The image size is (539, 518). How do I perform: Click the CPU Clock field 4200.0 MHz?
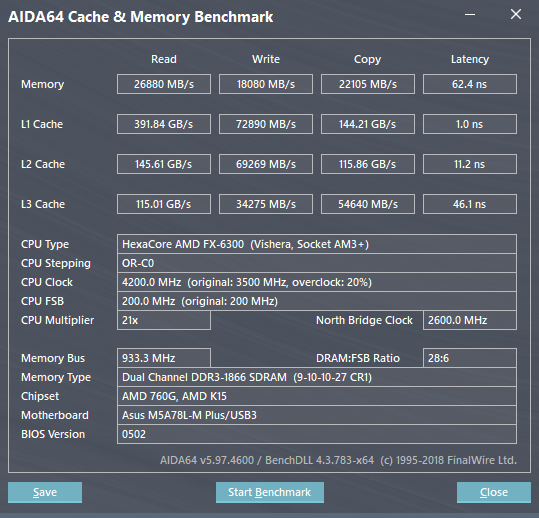tap(317, 282)
